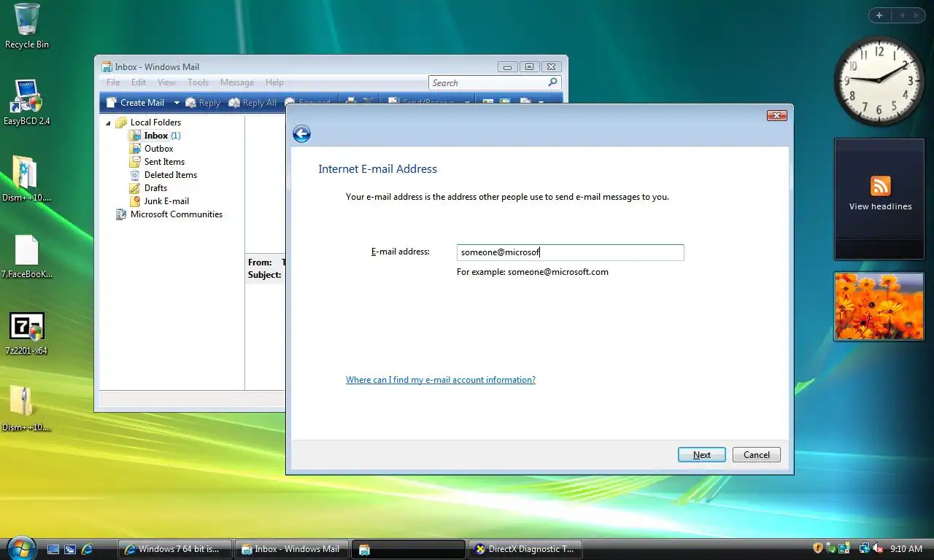
Task: Launch Internet Explorer from quick launch
Action: click(87, 549)
